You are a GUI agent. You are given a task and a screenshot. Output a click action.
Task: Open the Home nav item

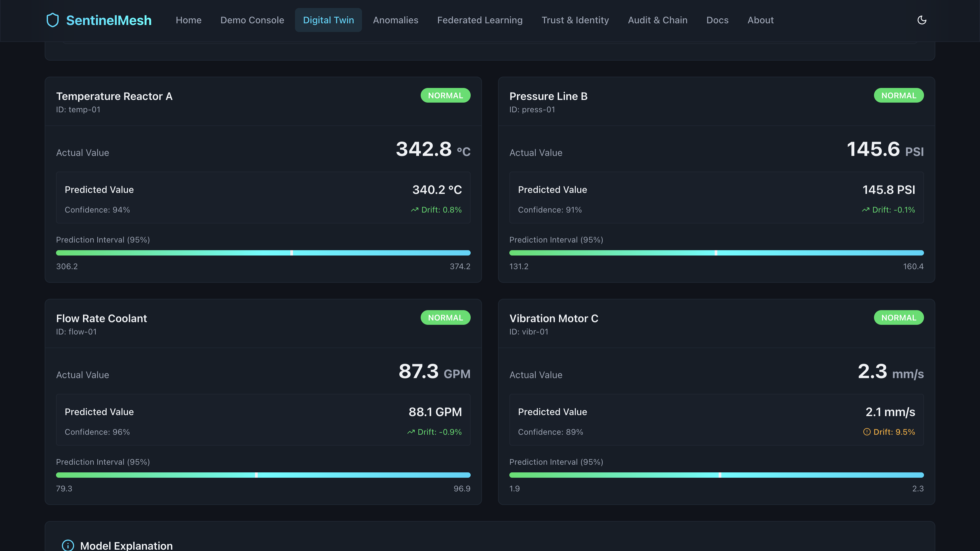tap(188, 20)
